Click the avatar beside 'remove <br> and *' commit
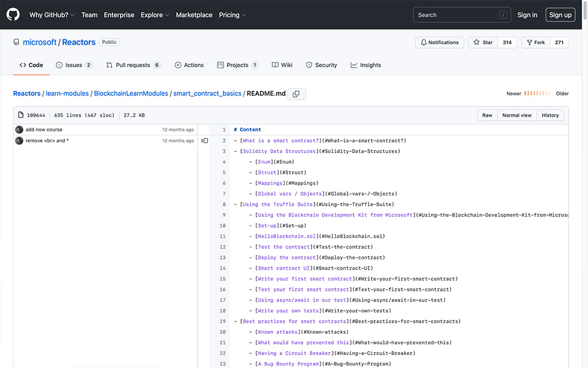The image size is (588, 368). click(19, 141)
